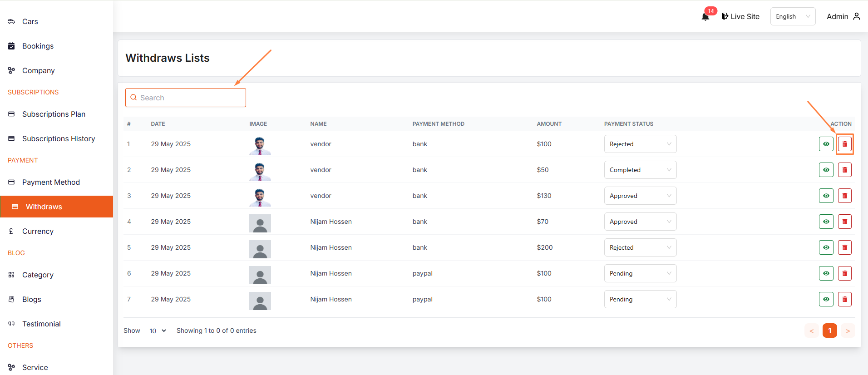Click the Admin user profile icon

857,16
